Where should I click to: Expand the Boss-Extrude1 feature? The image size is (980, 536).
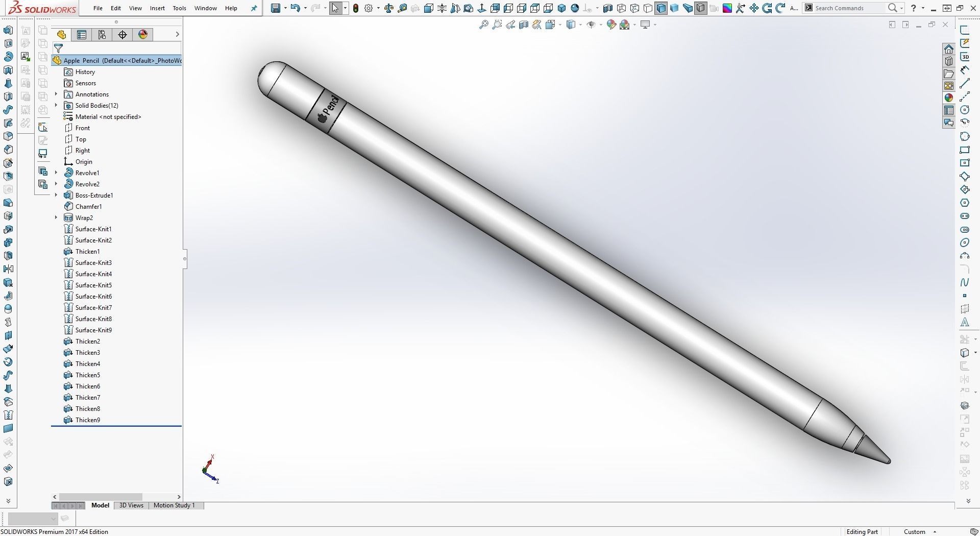(56, 195)
